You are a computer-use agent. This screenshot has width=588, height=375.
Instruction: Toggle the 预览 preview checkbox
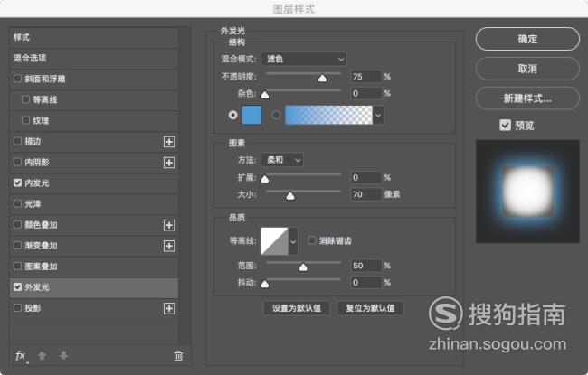505,125
